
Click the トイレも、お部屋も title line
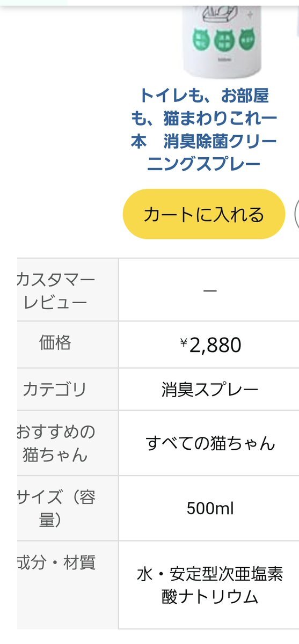[x=204, y=96]
